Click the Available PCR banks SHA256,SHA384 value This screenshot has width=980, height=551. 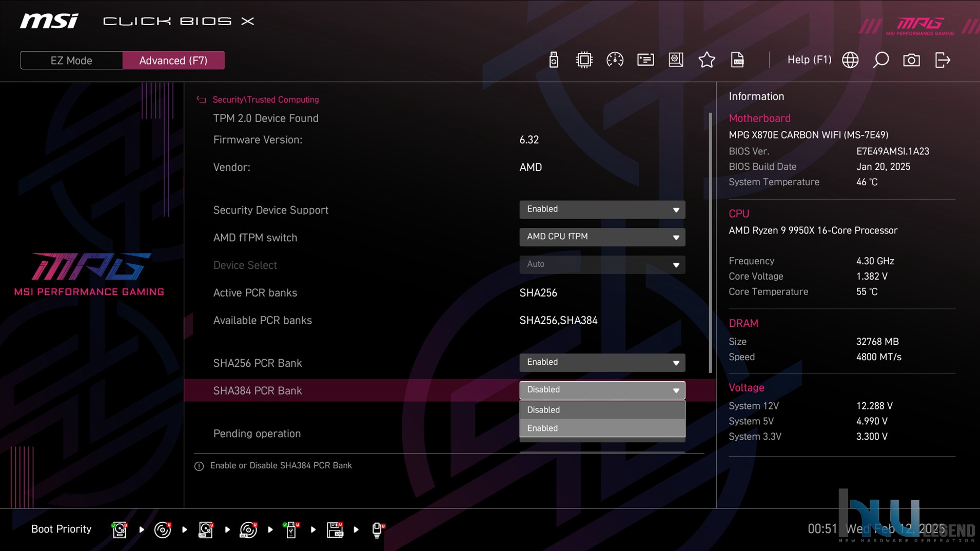click(558, 321)
